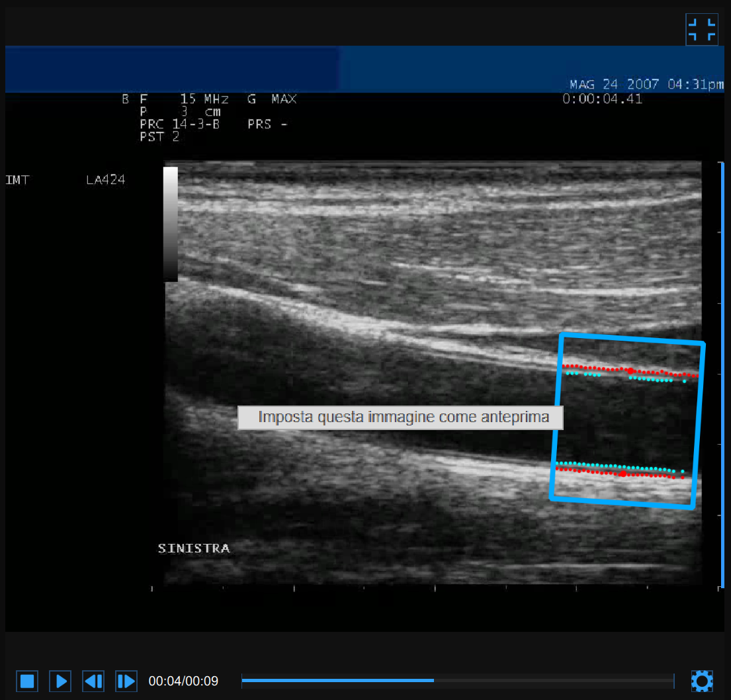This screenshot has width=731, height=700.
Task: Step forward one frame
Action: pyautogui.click(x=126, y=681)
